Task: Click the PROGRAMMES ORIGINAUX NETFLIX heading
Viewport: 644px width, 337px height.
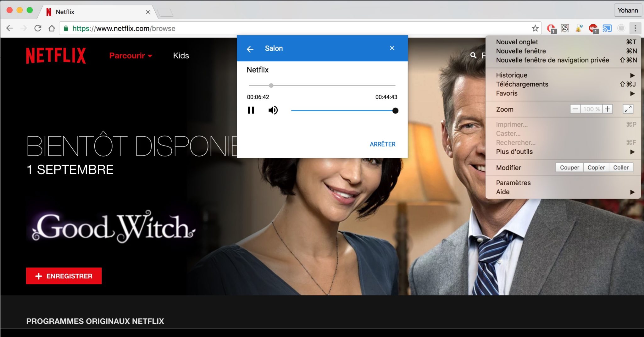Action: [x=95, y=321]
